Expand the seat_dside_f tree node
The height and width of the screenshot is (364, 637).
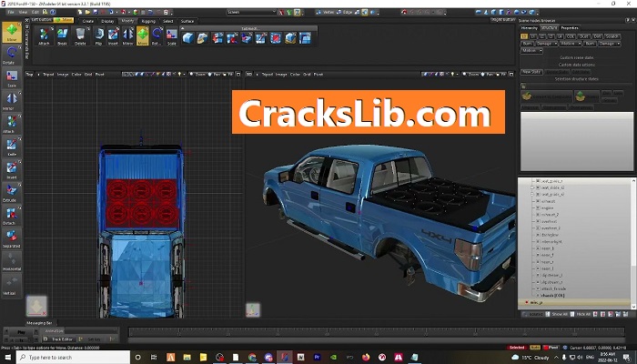tap(532, 187)
